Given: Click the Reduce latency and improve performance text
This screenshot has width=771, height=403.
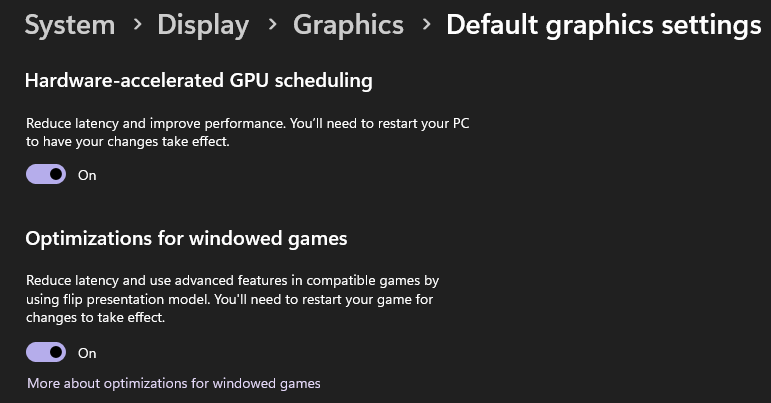Looking at the screenshot, I should pyautogui.click(x=156, y=123).
